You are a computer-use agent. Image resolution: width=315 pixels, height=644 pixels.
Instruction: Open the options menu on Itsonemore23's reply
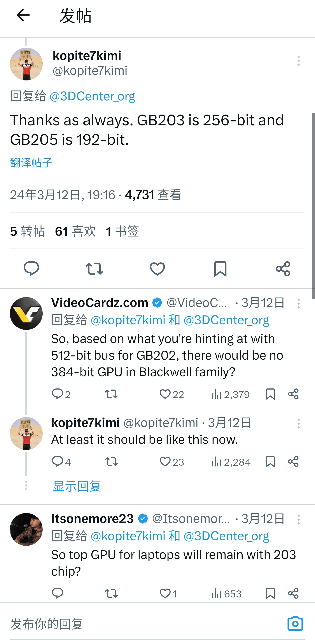299,519
